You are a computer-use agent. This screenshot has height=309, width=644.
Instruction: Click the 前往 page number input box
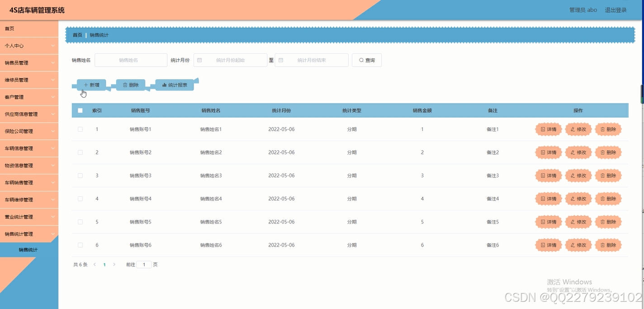point(144,264)
